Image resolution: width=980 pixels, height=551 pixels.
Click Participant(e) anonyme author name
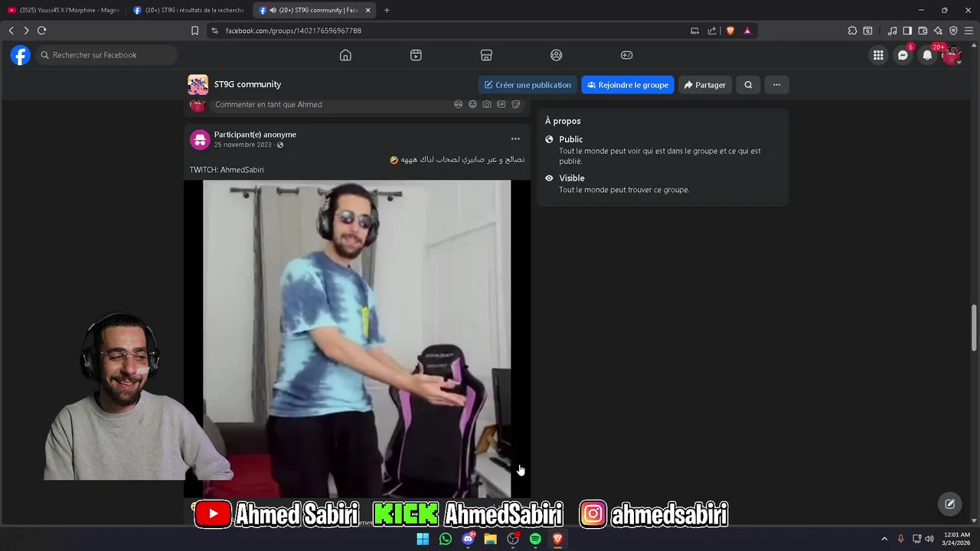coord(255,135)
